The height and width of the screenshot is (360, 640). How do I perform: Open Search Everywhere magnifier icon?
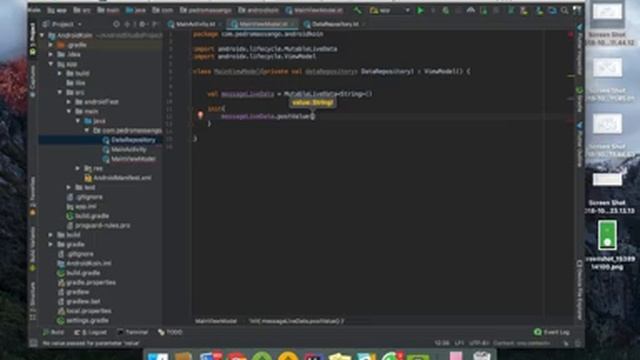(x=564, y=11)
